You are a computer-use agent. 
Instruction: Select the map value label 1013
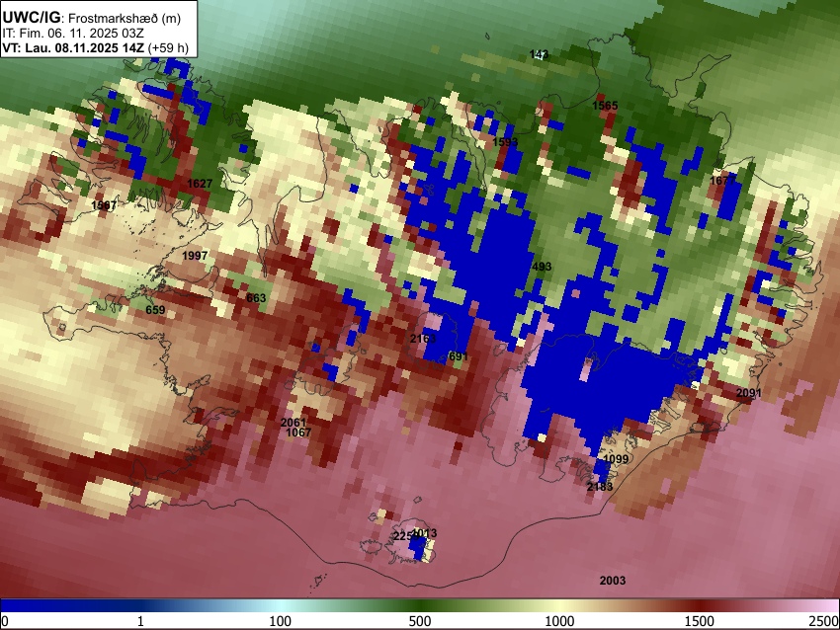coord(425,533)
